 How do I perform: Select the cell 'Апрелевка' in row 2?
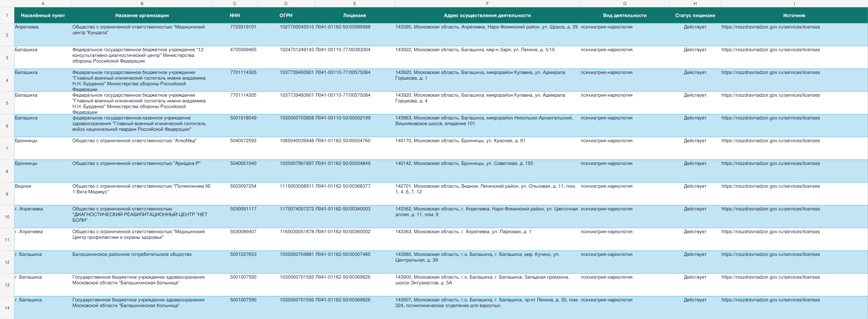click(43, 35)
